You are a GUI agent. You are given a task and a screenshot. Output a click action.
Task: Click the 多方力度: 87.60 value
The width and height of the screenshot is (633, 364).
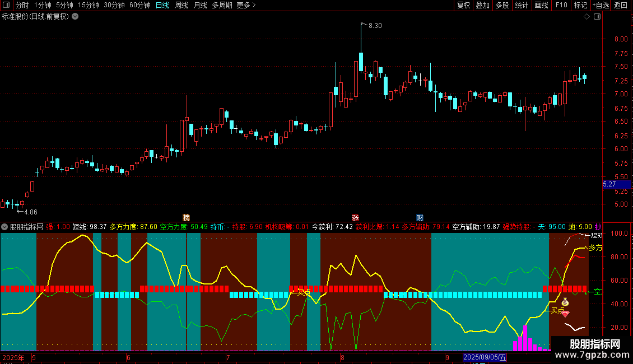pos(133,227)
